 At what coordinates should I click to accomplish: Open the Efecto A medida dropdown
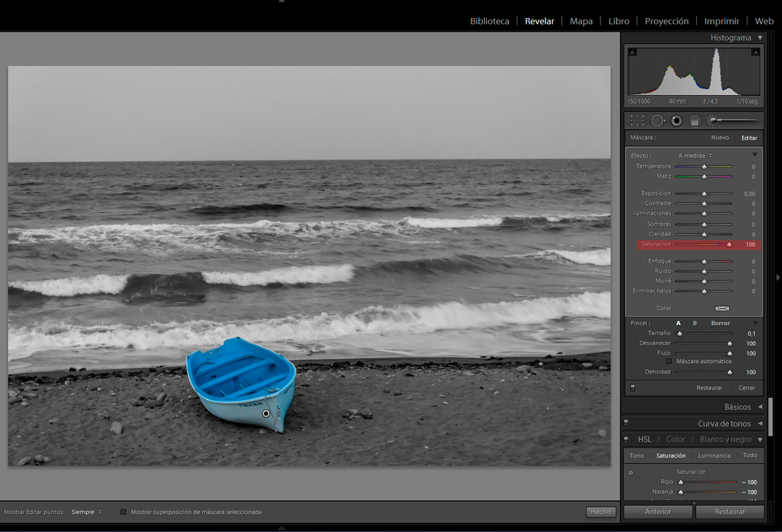[695, 156]
